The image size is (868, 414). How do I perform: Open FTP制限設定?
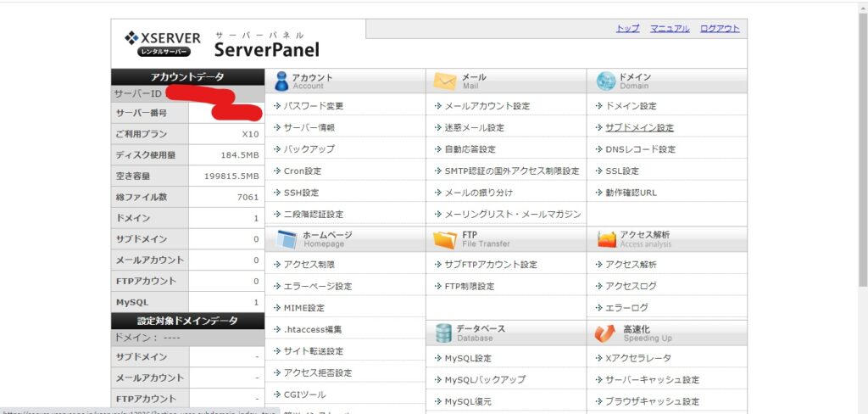tap(470, 287)
